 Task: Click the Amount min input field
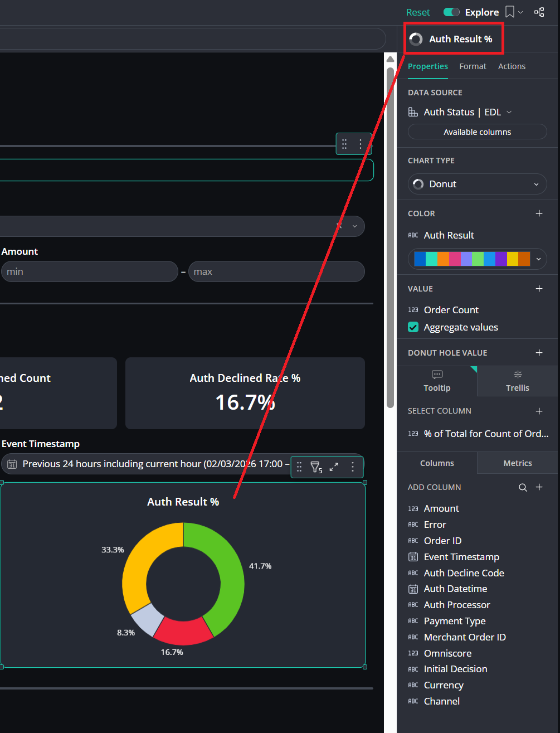(x=89, y=271)
